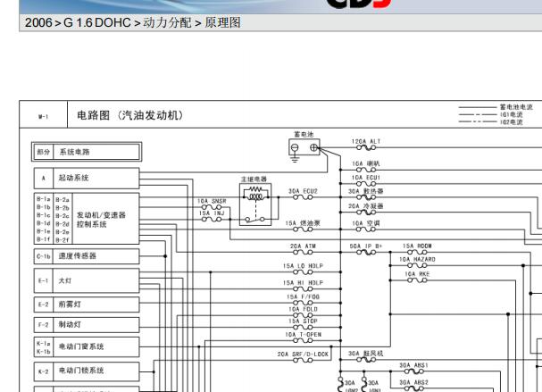
Task: Select the IG2电流 legend entry
Action: [x=512, y=121]
